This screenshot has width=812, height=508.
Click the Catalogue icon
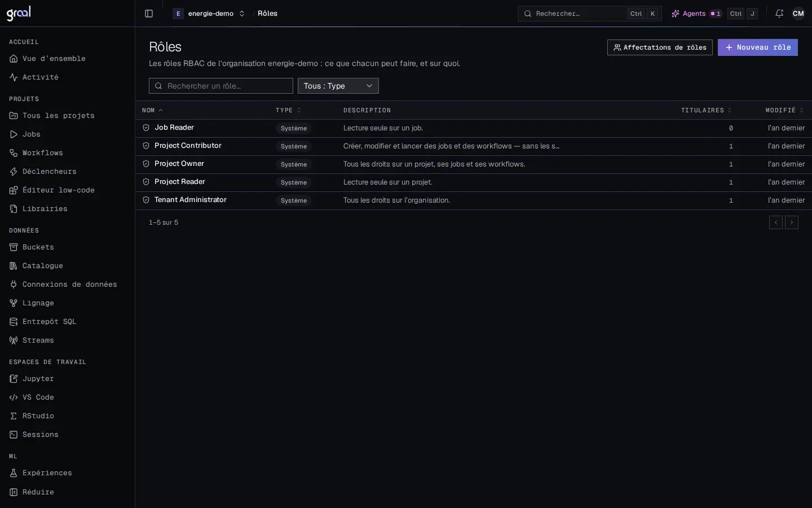(14, 266)
